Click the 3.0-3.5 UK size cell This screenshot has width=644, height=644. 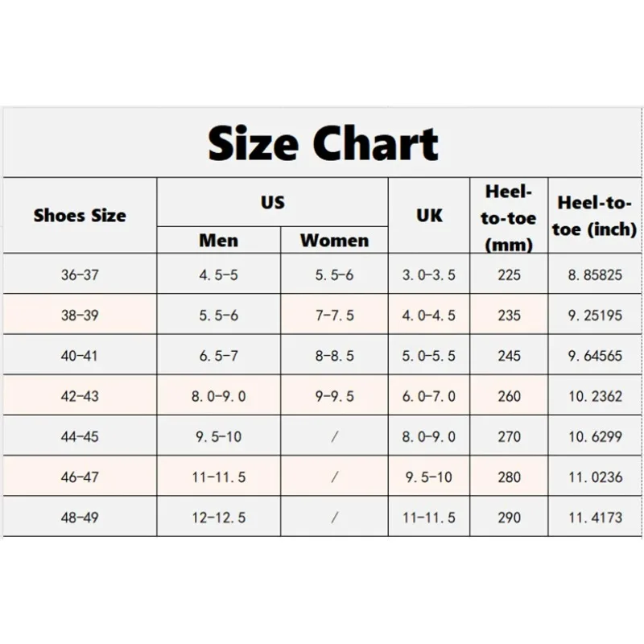pyautogui.click(x=429, y=275)
